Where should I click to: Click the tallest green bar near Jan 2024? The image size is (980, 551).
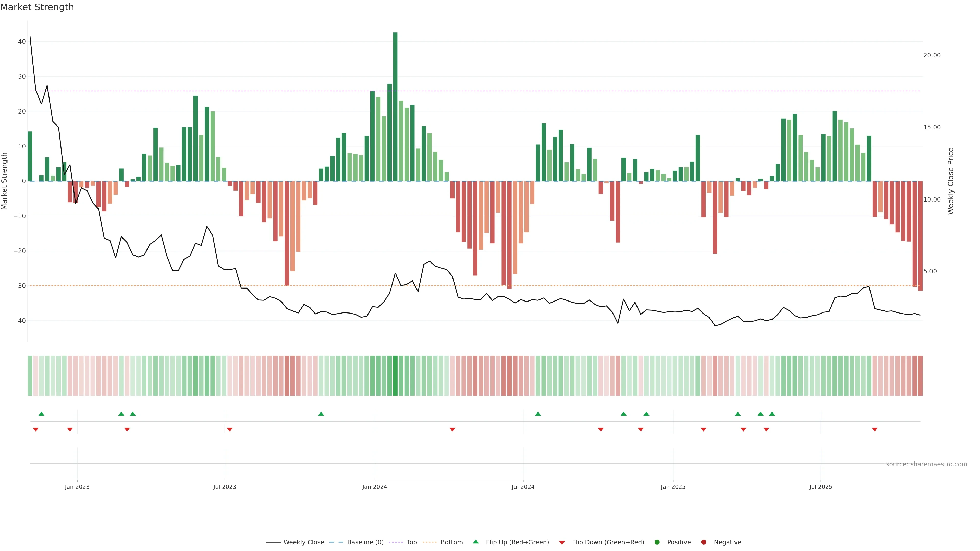coord(395,106)
